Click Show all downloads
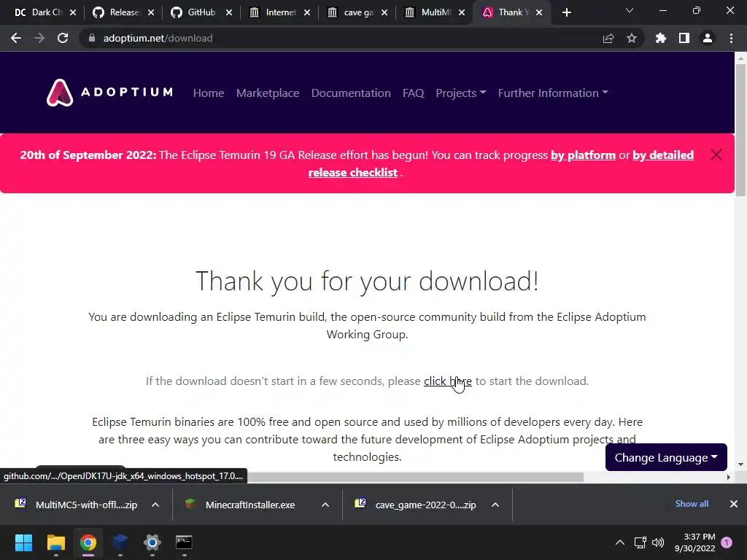The height and width of the screenshot is (560, 747). click(692, 504)
